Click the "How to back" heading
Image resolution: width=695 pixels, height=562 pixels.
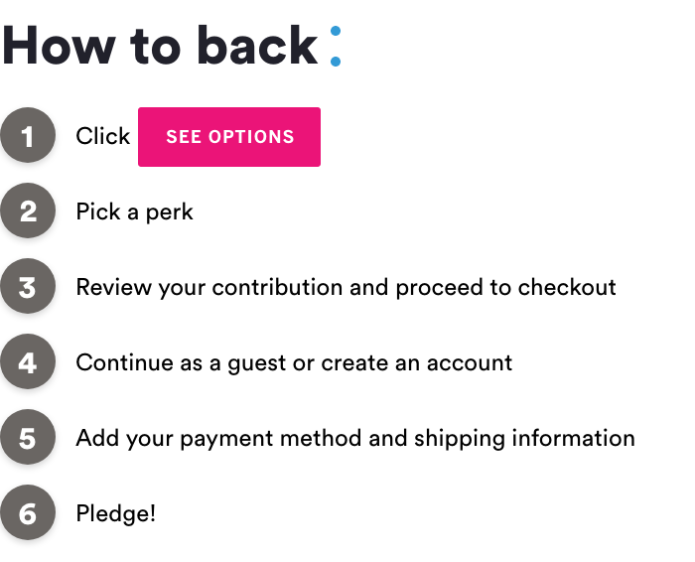(x=160, y=46)
